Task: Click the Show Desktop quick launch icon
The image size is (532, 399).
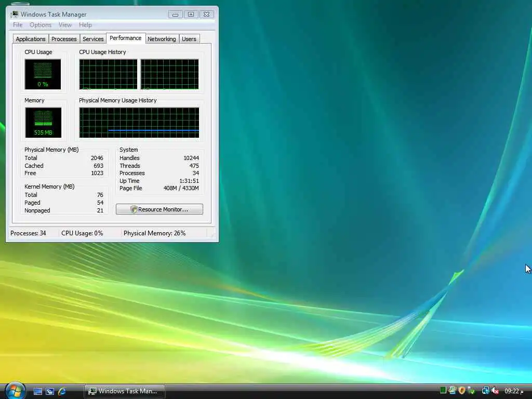Action: [x=37, y=391]
